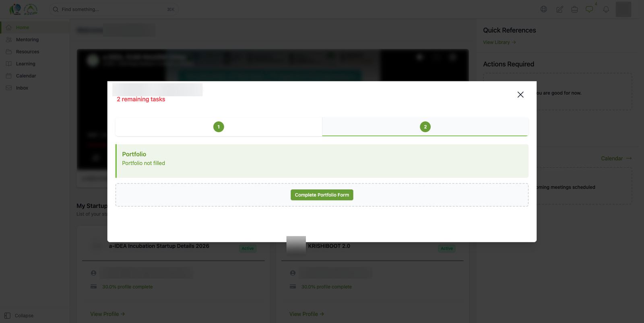Close the remaining tasks dialog
The image size is (644, 323).
click(520, 94)
